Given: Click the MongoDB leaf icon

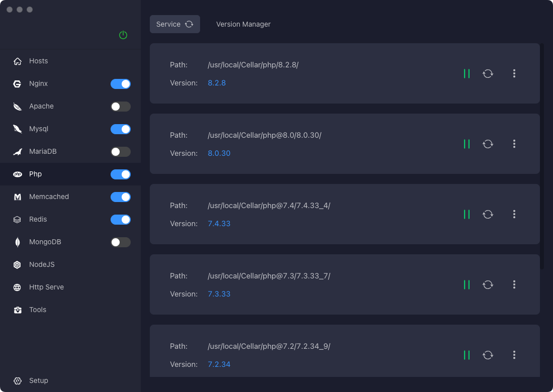Looking at the screenshot, I should 17,242.
